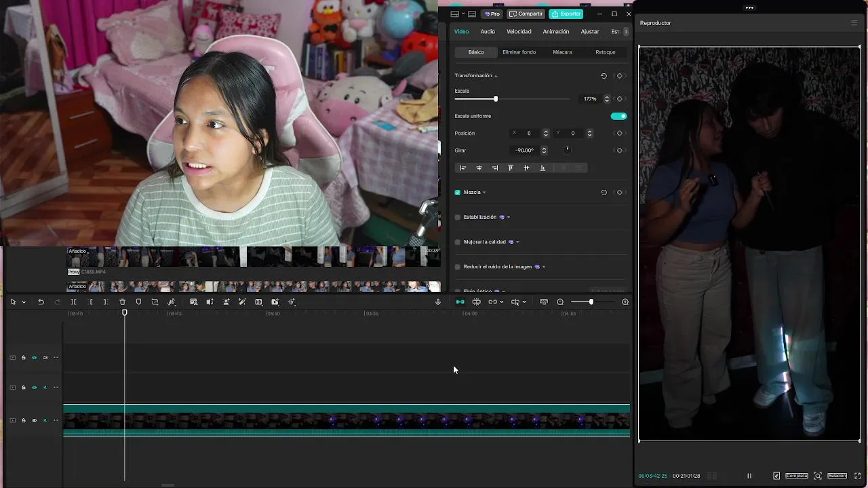The image size is (868, 488).
Task: Expand Reducir el ruido de la imagen arrow
Action: (544, 267)
